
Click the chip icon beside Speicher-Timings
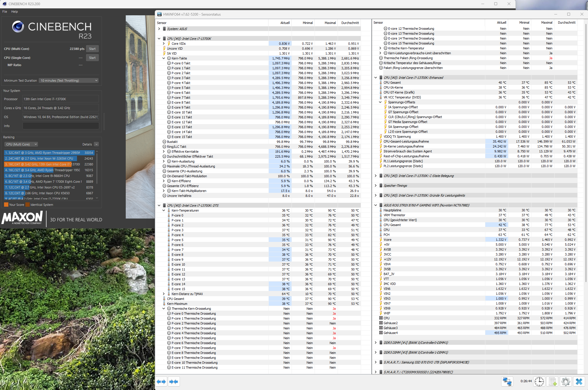(x=381, y=186)
